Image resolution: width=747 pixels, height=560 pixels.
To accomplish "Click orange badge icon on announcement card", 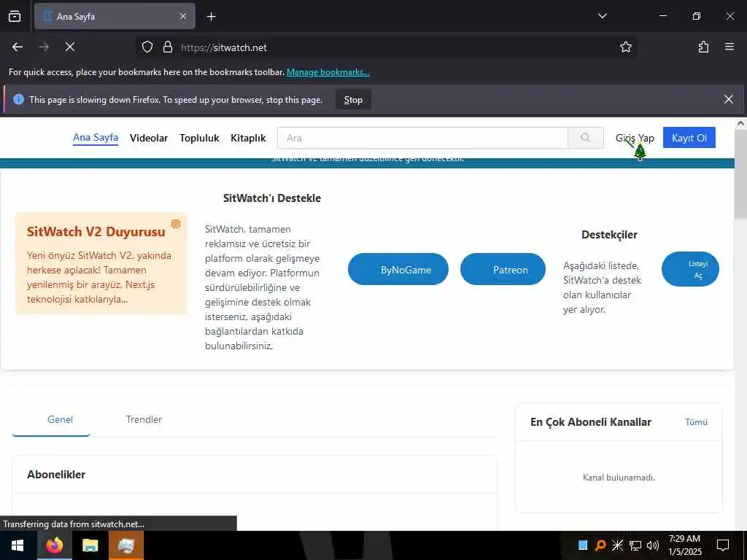I will [x=176, y=224].
